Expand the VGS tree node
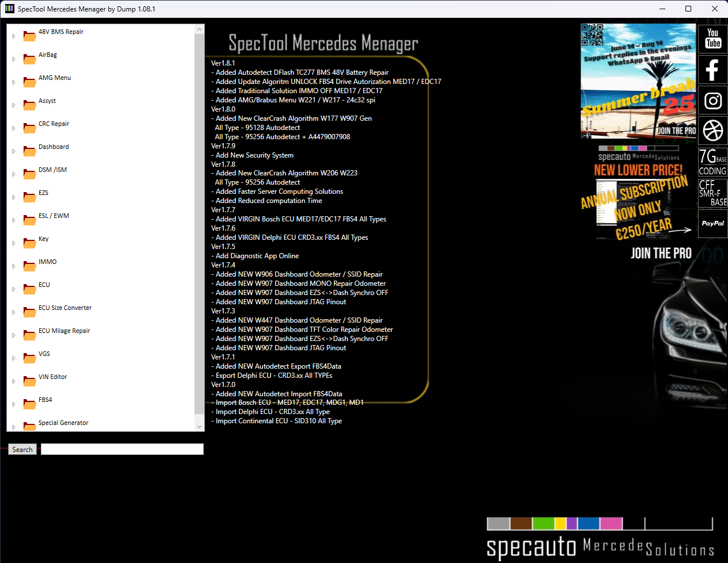The width and height of the screenshot is (728, 563). point(14,358)
